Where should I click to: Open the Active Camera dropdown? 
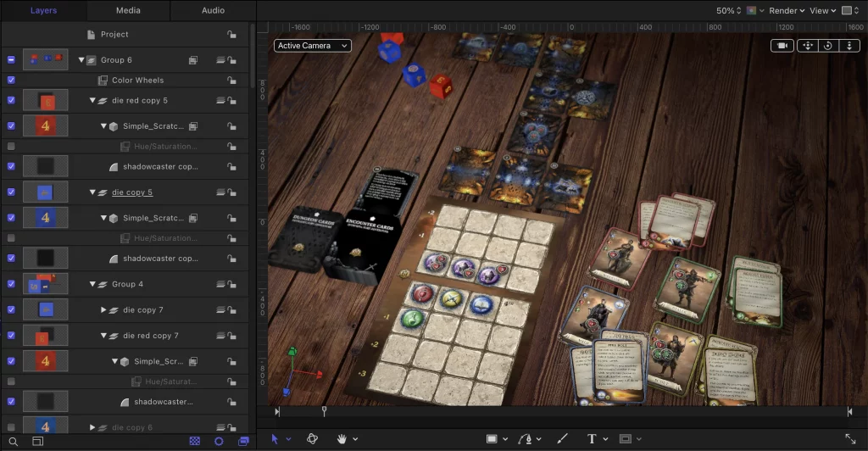pos(313,46)
